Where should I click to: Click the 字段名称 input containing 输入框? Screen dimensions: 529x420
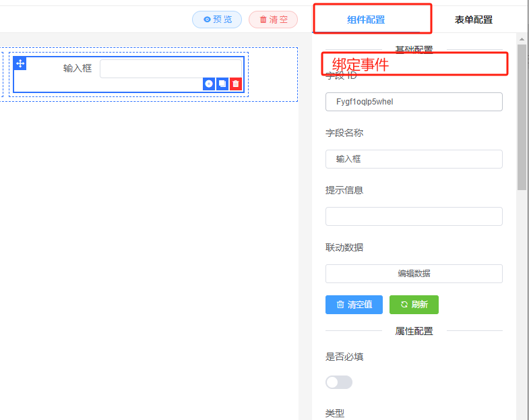[x=414, y=159]
